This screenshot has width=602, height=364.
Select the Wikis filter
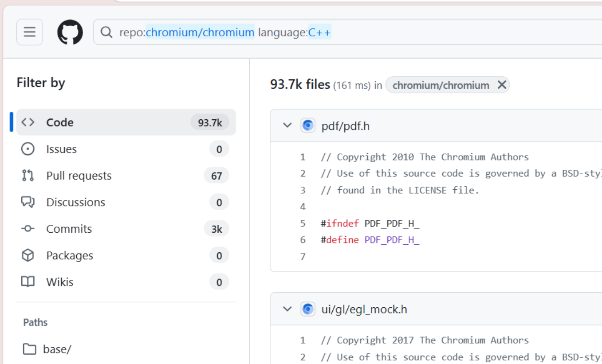click(x=126, y=282)
